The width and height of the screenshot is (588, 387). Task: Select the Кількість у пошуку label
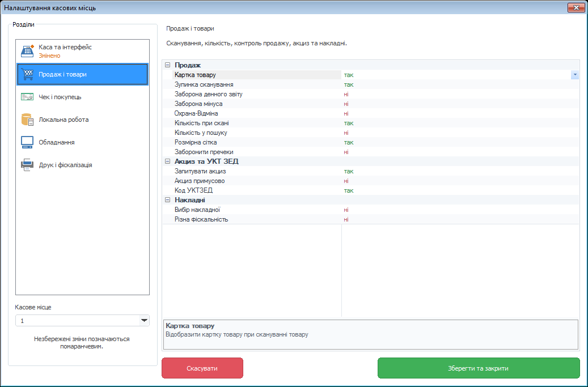[201, 133]
